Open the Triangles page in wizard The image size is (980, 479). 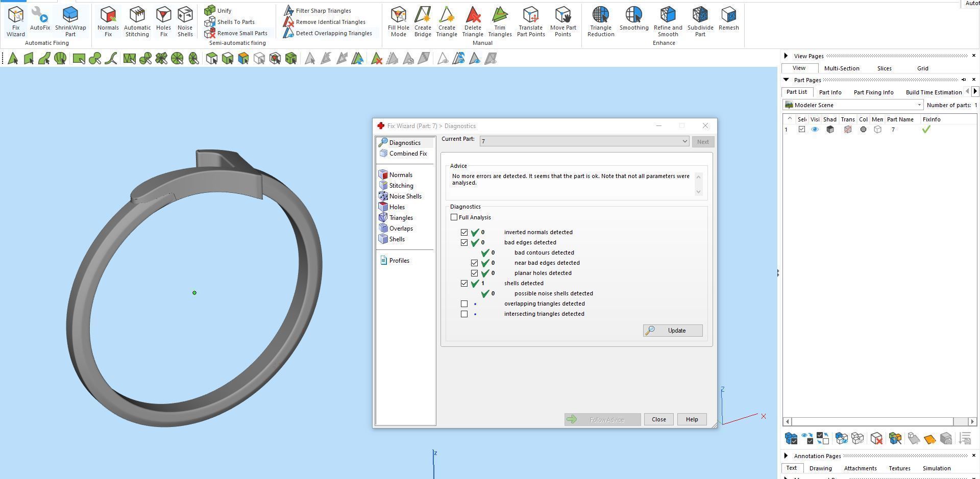pos(396,218)
